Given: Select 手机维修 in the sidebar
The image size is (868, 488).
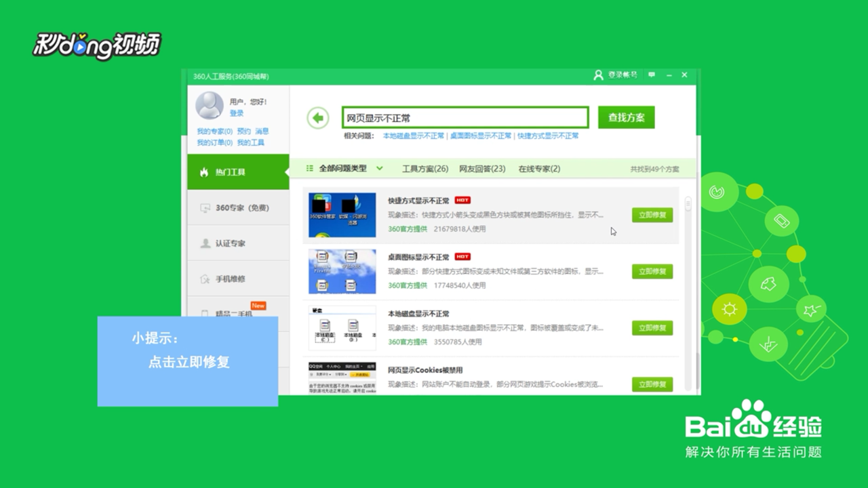Looking at the screenshot, I should tap(238, 279).
